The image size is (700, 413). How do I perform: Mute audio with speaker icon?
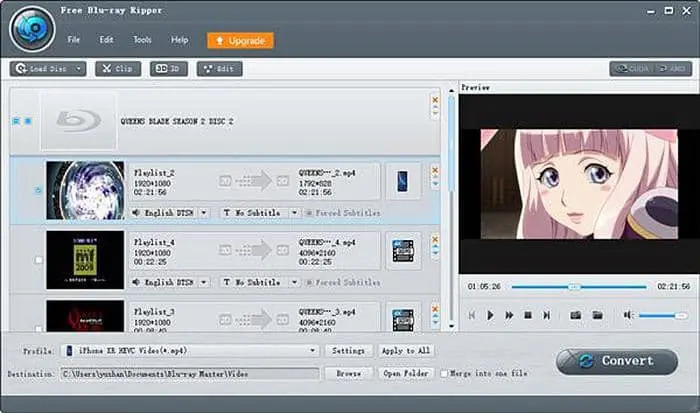[x=628, y=315]
